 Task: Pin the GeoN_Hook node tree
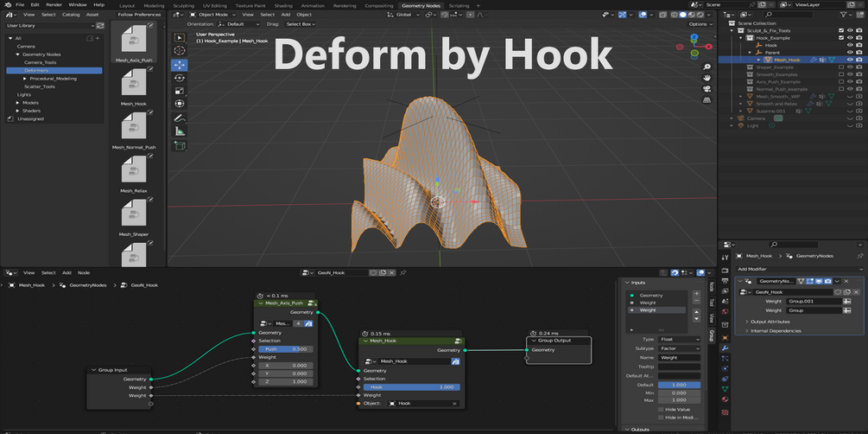coord(403,272)
